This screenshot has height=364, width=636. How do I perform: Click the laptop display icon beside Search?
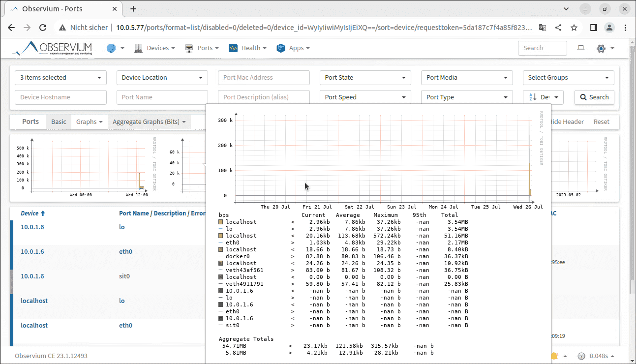(580, 48)
